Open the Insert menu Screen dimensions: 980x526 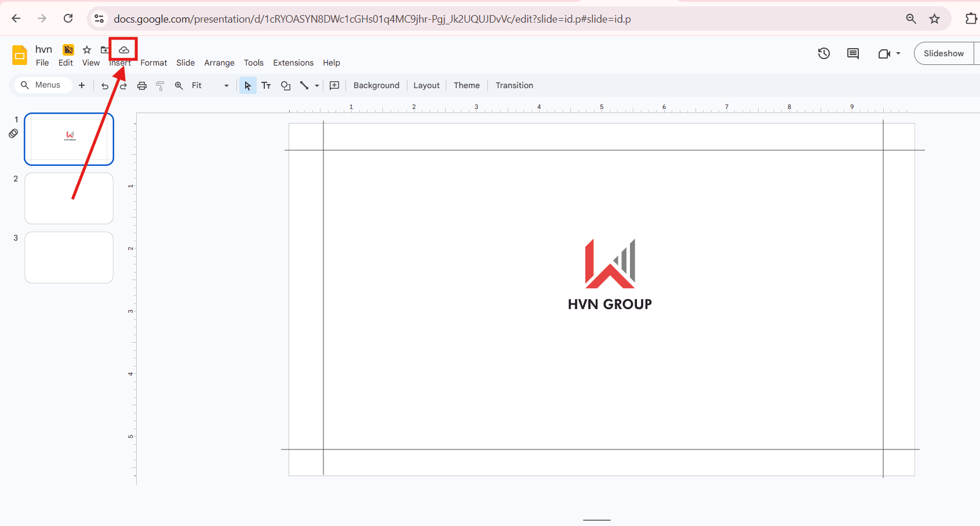(x=121, y=63)
